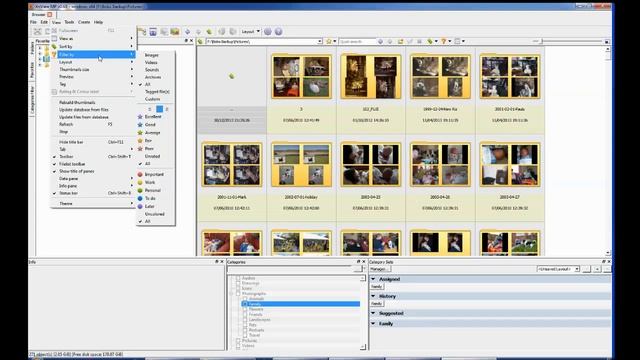
Task: Filter by red Important color label
Action: click(x=156, y=174)
